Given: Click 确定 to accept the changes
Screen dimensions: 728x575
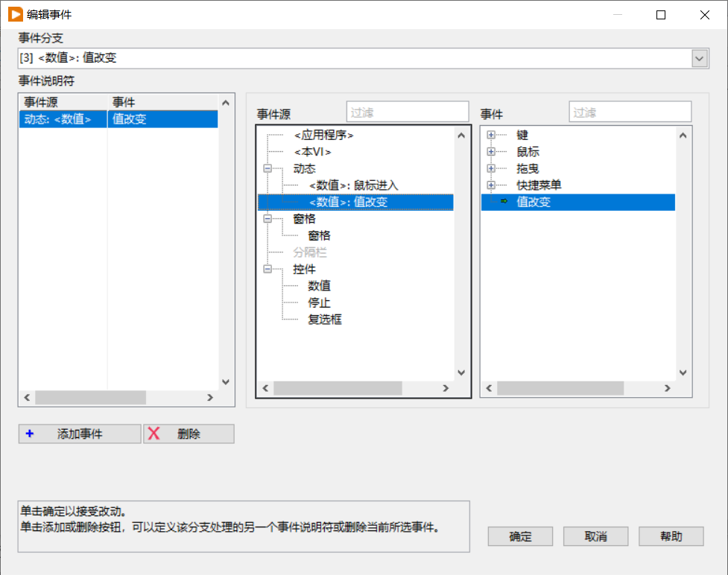Looking at the screenshot, I should (x=519, y=536).
